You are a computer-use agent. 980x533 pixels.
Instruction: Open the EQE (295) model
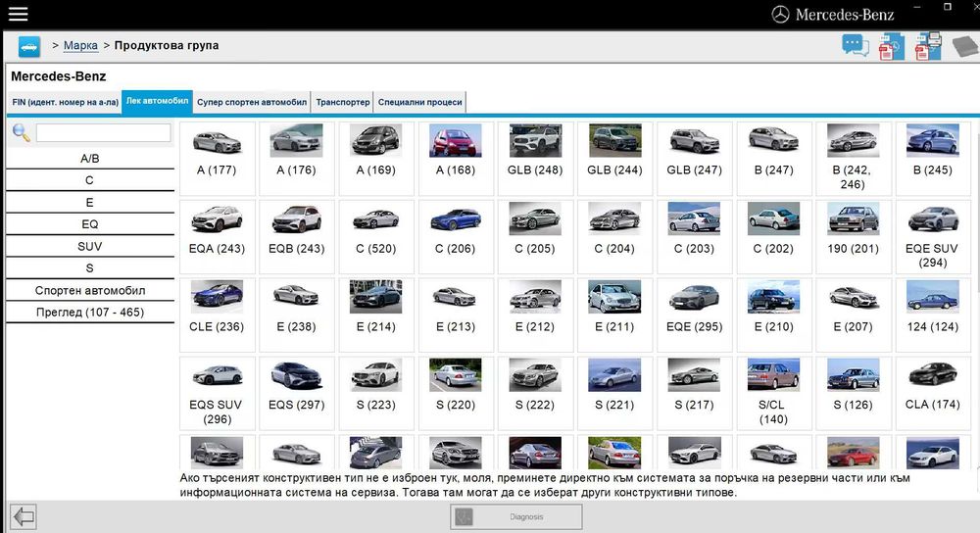pos(695,315)
